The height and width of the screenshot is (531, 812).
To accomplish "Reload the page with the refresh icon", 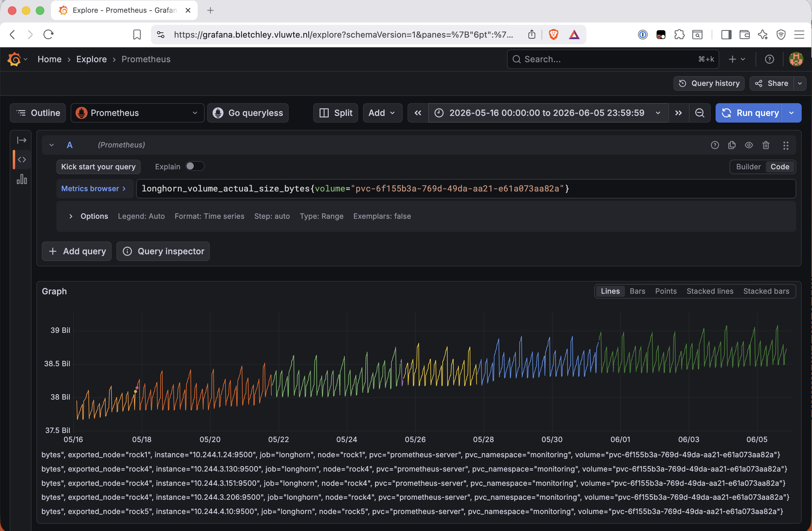I will click(x=49, y=35).
